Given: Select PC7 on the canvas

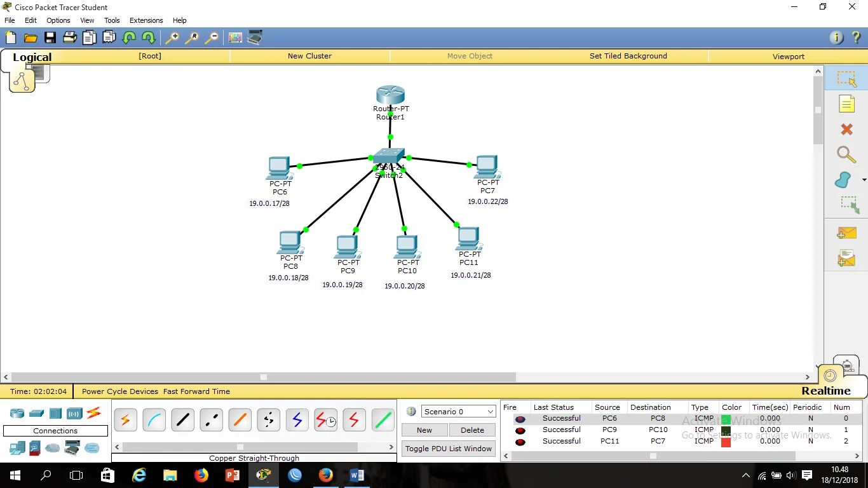Looking at the screenshot, I should 487,167.
